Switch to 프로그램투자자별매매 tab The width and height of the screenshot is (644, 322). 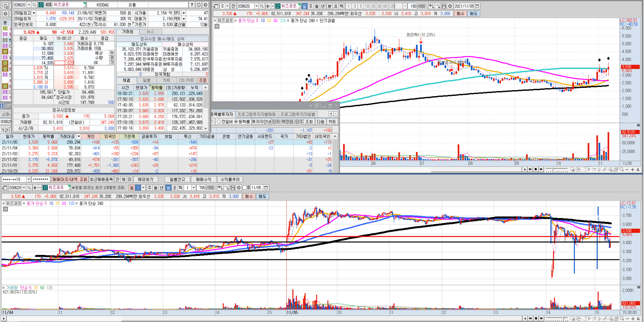tap(257, 114)
